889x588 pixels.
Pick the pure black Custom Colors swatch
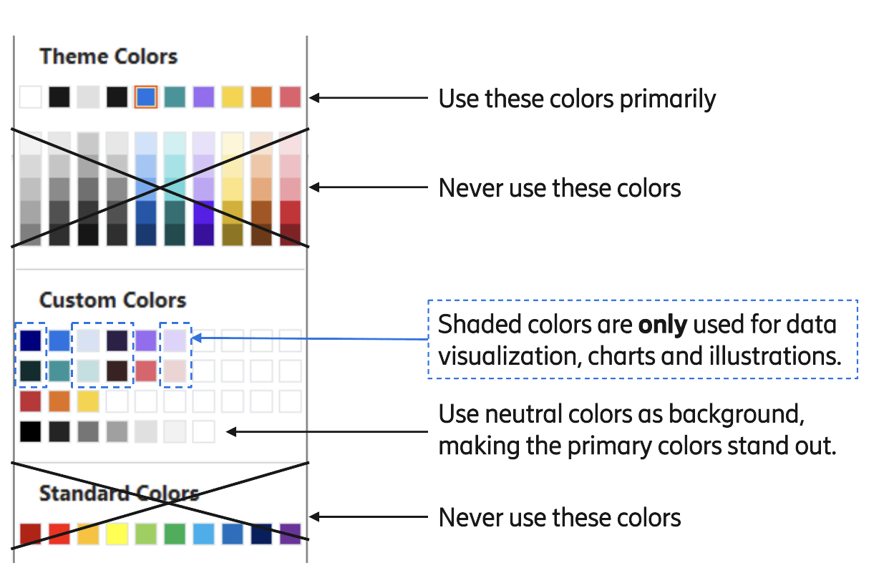click(x=31, y=431)
